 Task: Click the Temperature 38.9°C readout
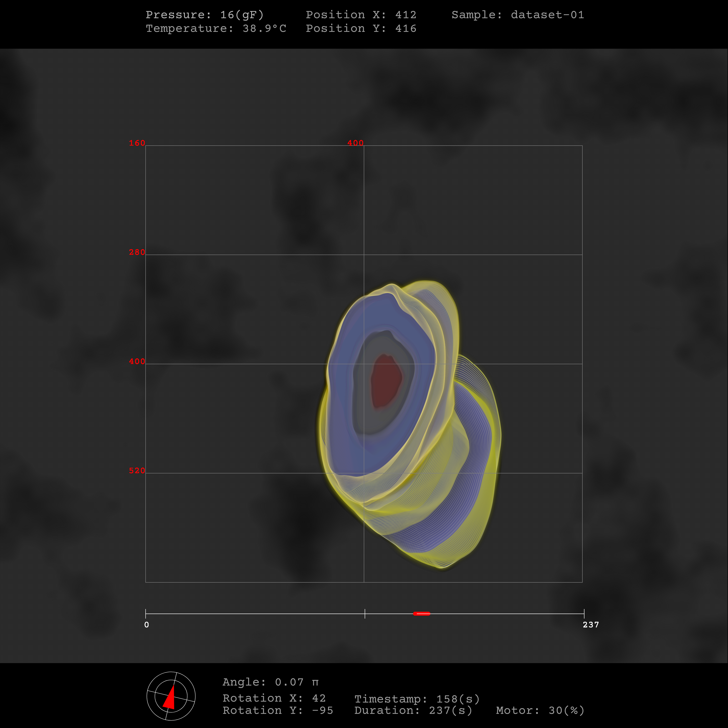tap(216, 28)
